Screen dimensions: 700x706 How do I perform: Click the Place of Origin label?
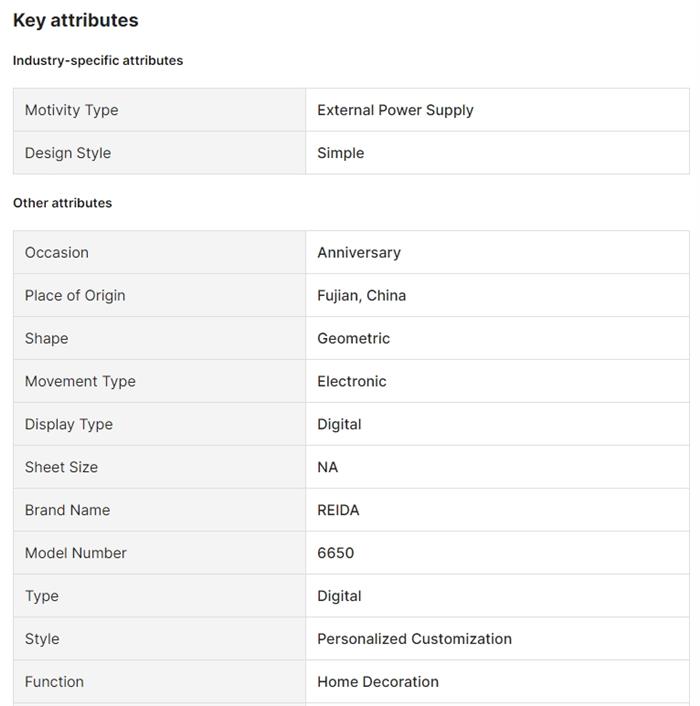[75, 296]
